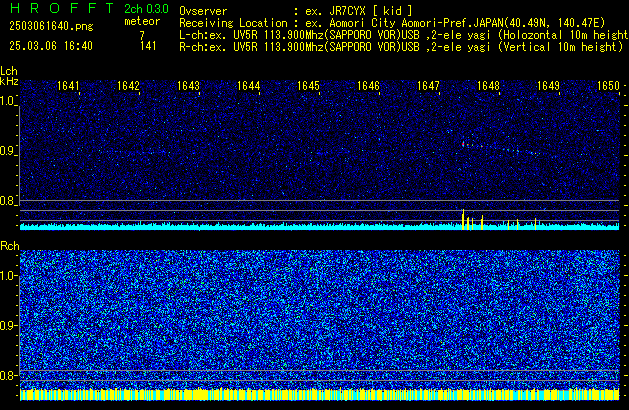Select the 1644 time marker
The image size is (629, 410).
pos(248,86)
